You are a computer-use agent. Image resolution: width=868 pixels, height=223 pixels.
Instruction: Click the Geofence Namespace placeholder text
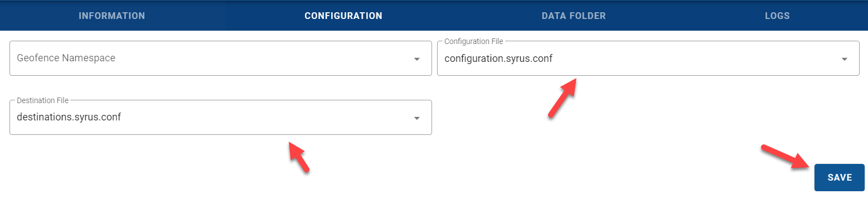tap(66, 58)
